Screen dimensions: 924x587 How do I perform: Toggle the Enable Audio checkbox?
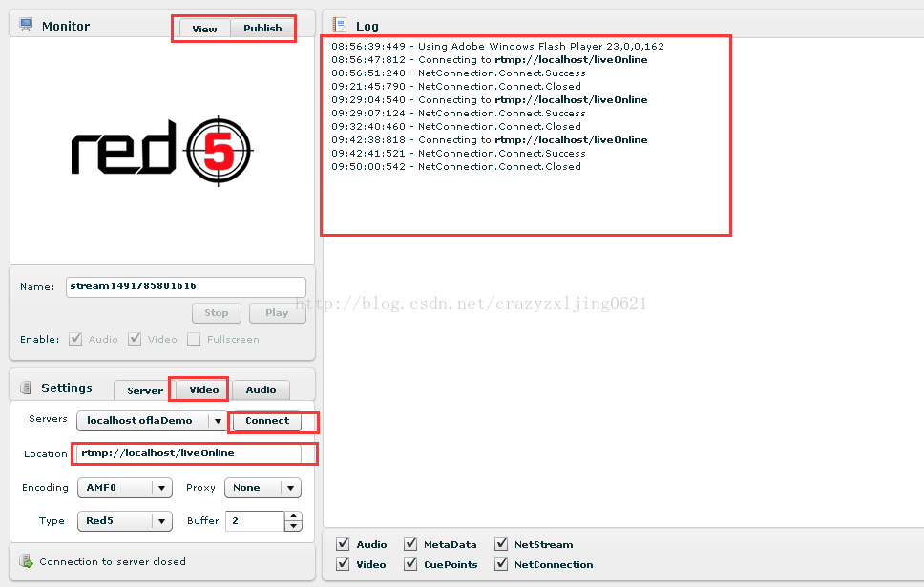point(75,339)
